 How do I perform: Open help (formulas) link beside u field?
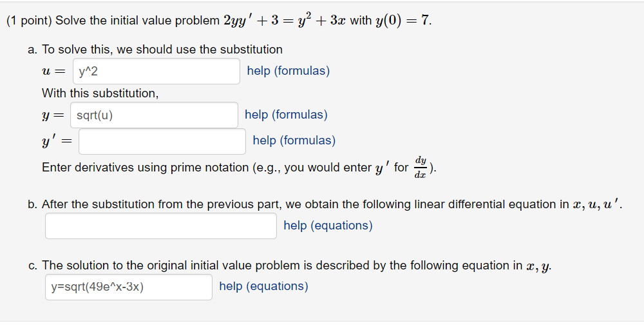(x=288, y=71)
